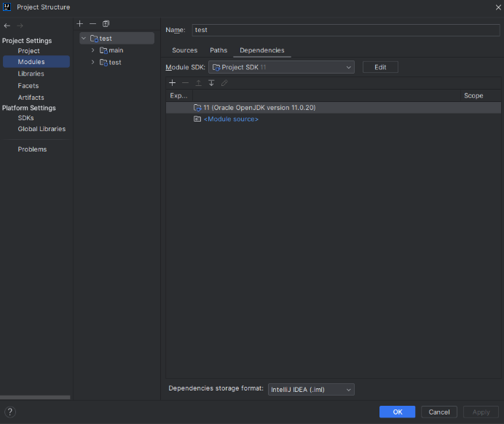Click the sidebar horizontal scrollbar

(35, 397)
